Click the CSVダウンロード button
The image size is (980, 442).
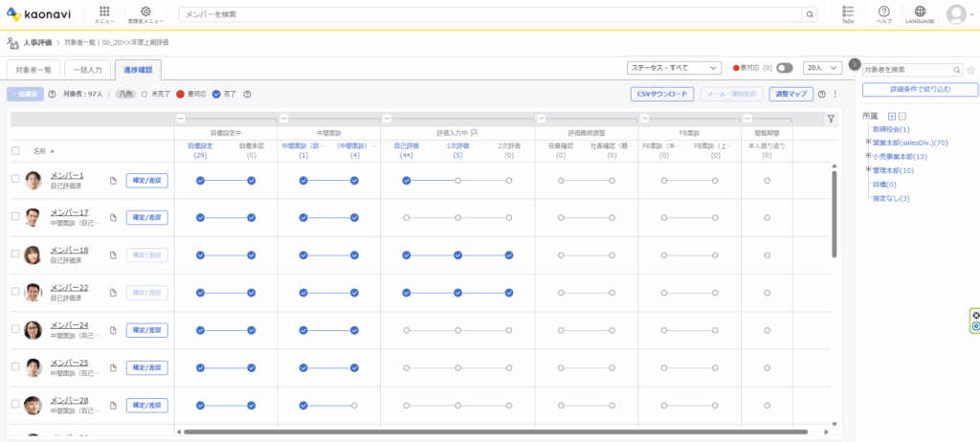661,94
